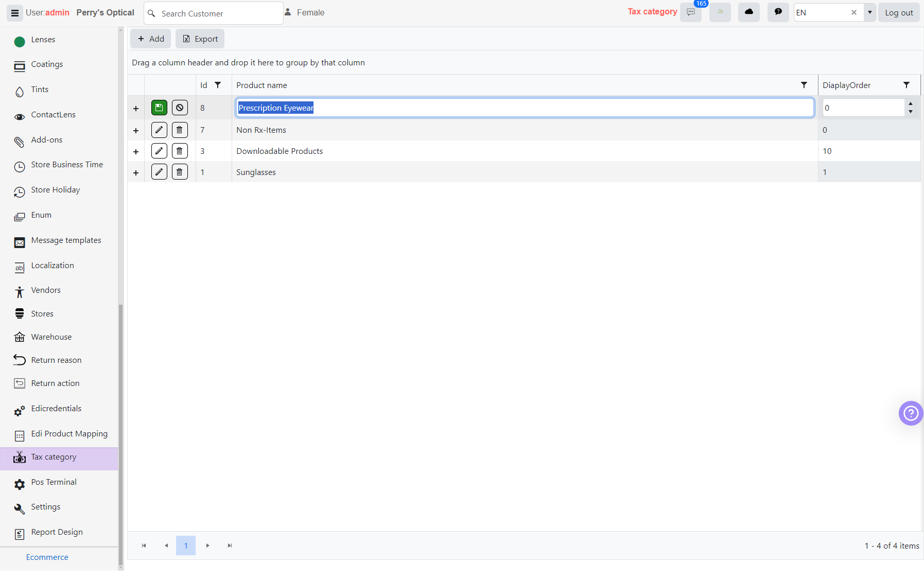Click the Product name edit field
The image size is (924, 580).
[x=525, y=108]
